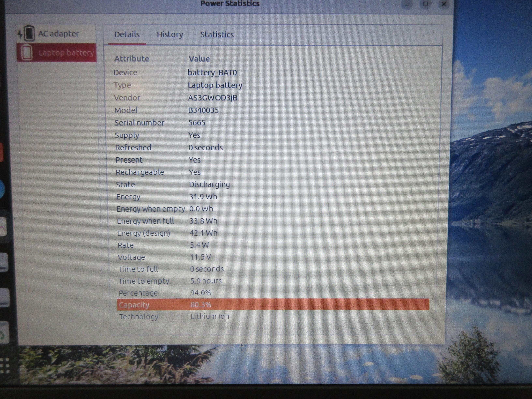Open the Show Applications grid in dock
This screenshot has height=399, width=532.
[x=5, y=365]
